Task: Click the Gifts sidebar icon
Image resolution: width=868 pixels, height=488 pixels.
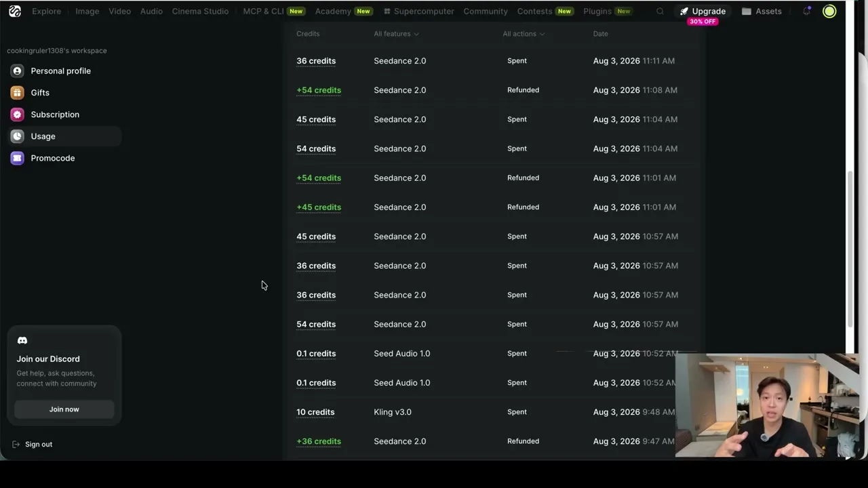Action: 17,92
